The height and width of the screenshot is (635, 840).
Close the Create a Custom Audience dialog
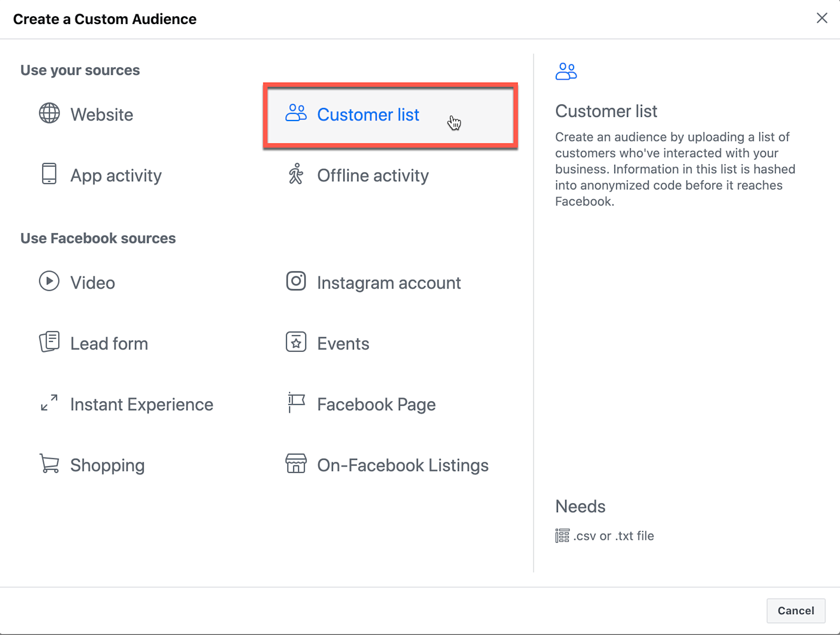(x=822, y=18)
